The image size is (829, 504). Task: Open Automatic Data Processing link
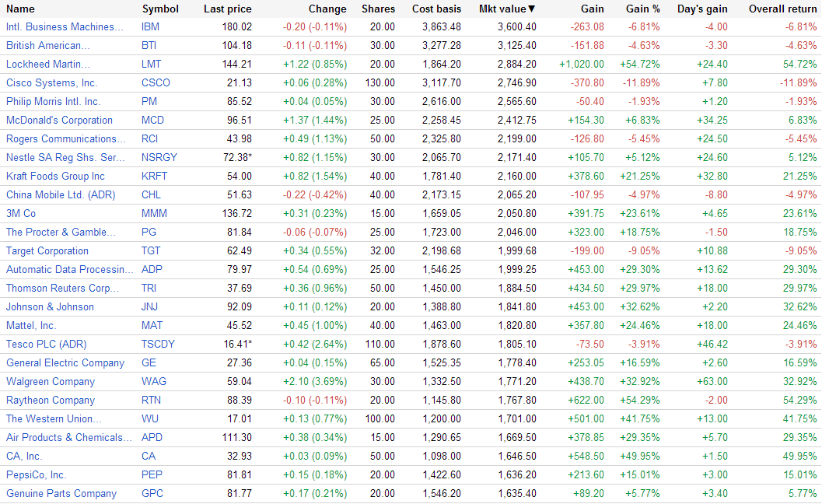70,269
